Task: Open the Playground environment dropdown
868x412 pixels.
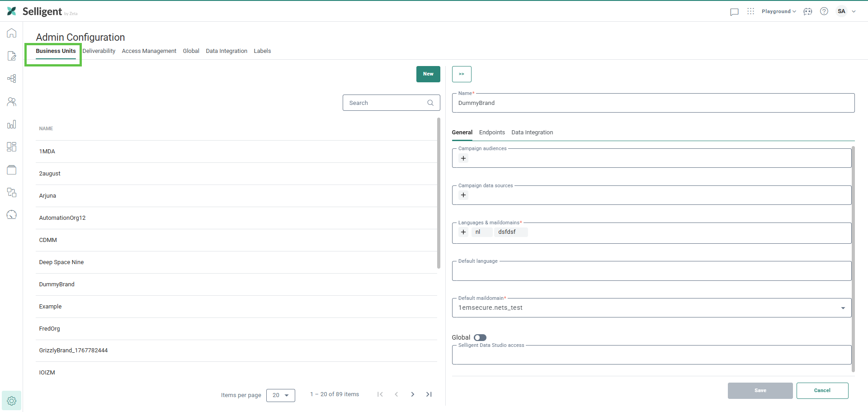Action: pyautogui.click(x=778, y=11)
